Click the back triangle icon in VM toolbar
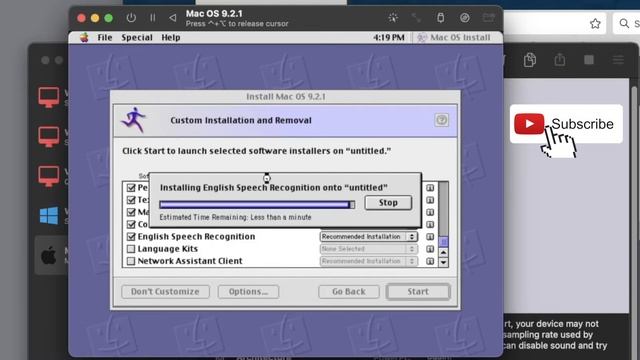640x360 pixels. click(x=173, y=18)
